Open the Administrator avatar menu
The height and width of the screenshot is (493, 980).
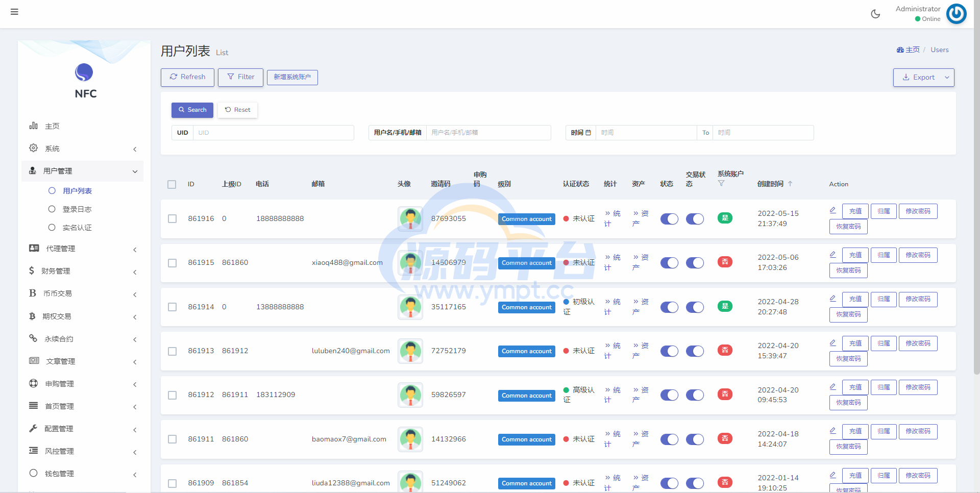pos(956,14)
